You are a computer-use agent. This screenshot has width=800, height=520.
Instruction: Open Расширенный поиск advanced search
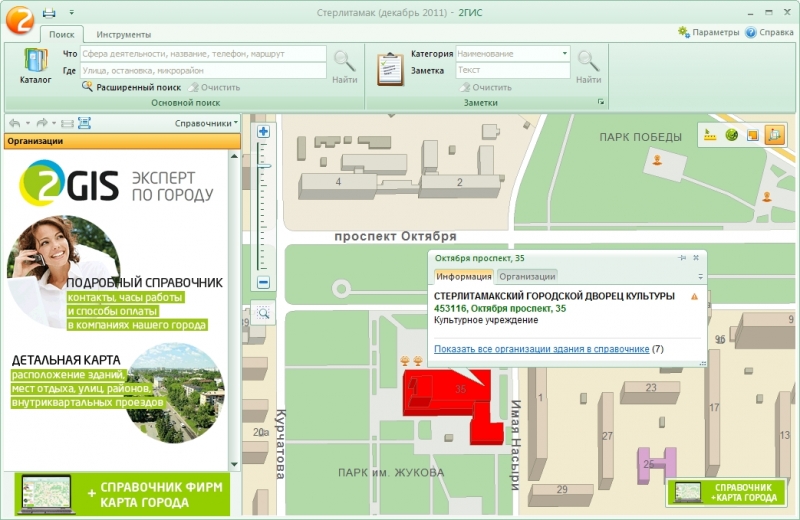click(x=132, y=87)
